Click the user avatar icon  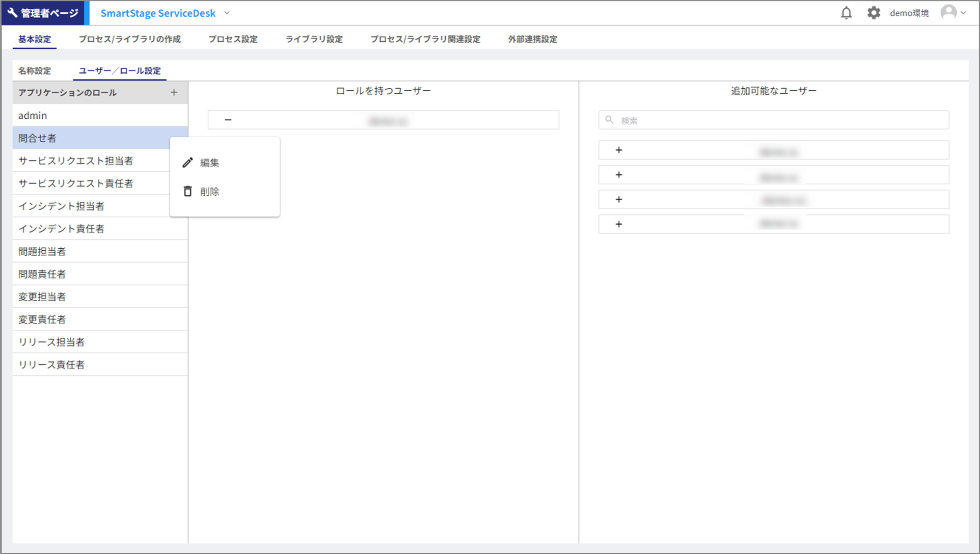[x=948, y=13]
